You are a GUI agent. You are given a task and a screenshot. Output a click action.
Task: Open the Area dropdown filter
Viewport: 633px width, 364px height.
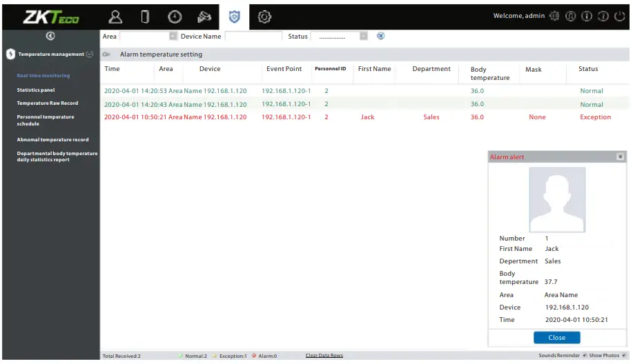click(173, 36)
